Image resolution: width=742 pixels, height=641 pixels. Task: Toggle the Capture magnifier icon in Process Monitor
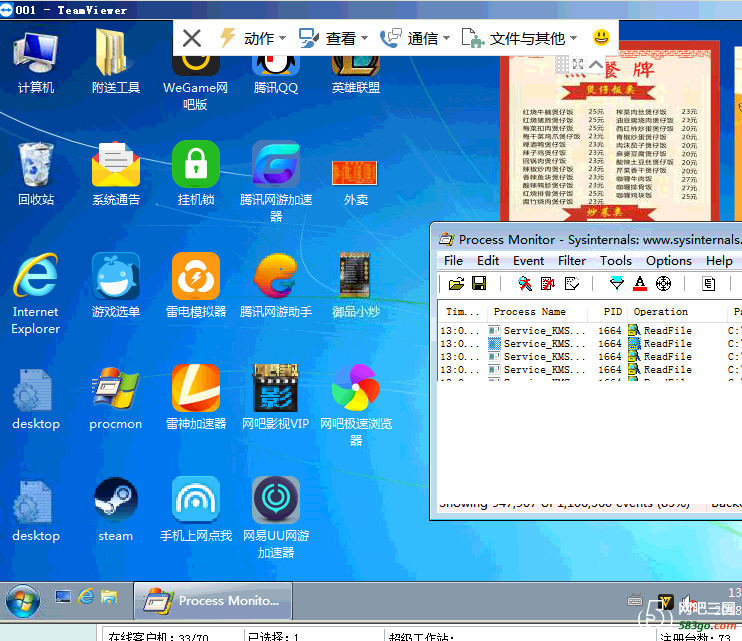[x=525, y=284]
